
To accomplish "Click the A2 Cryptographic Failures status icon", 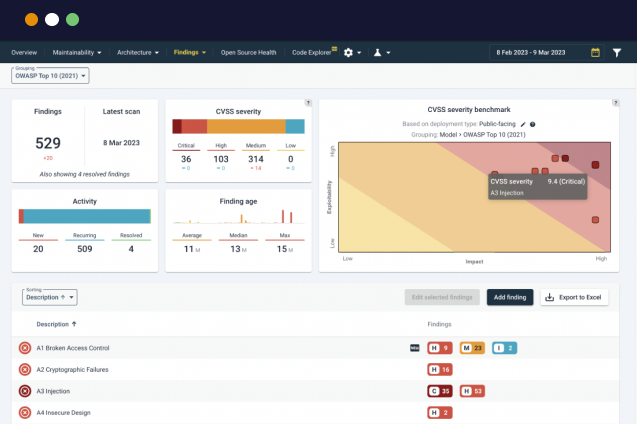I will 25,370.
